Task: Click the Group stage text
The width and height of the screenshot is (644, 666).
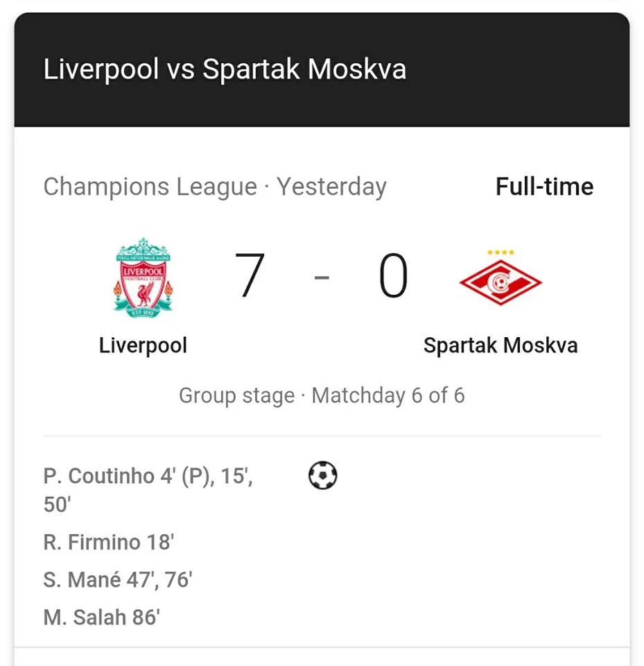Action: point(236,395)
